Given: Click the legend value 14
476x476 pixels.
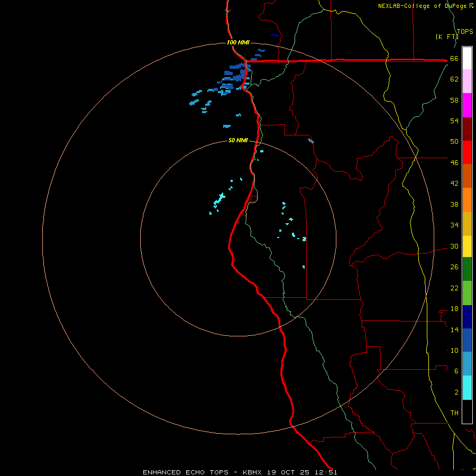Looking at the screenshot, I should (x=454, y=329).
